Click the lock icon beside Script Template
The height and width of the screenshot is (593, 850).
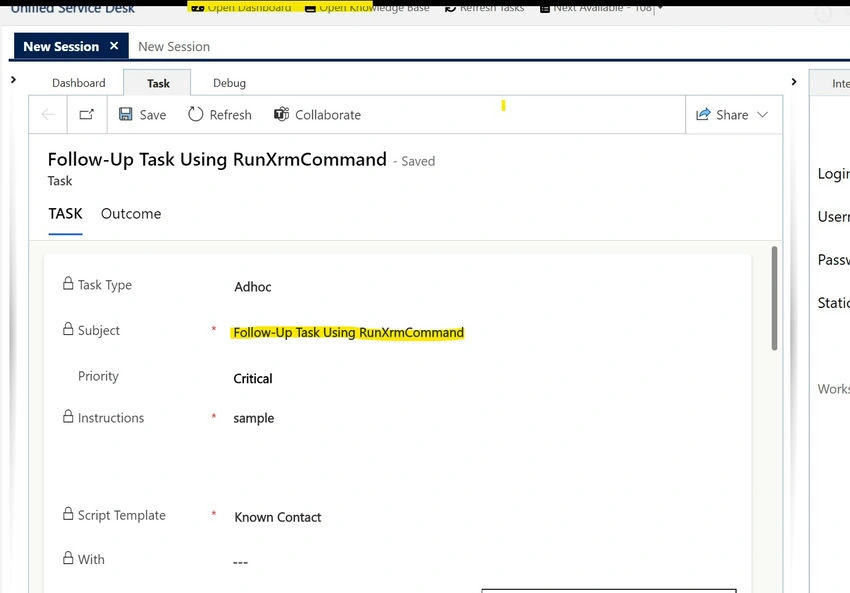click(68, 513)
